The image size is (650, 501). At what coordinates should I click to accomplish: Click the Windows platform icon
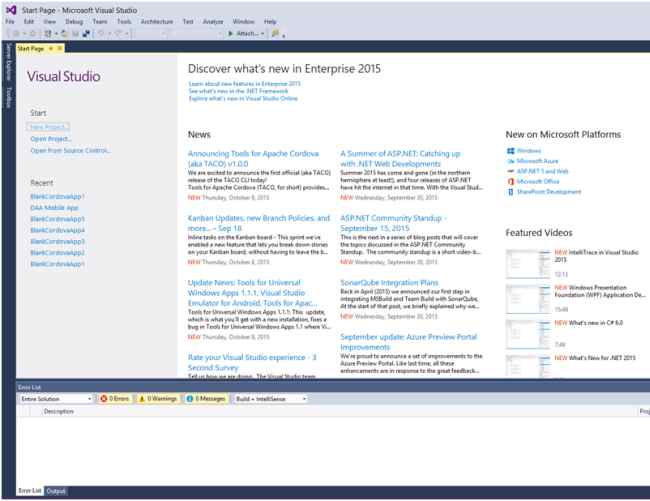tap(511, 151)
